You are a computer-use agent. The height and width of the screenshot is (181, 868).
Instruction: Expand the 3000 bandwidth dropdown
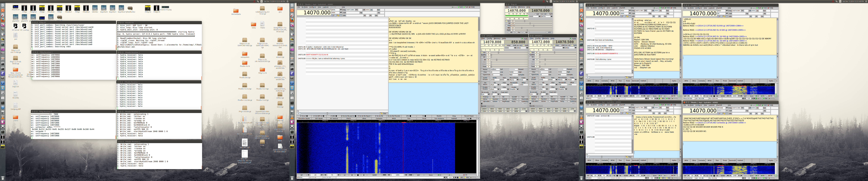(x=341, y=13)
